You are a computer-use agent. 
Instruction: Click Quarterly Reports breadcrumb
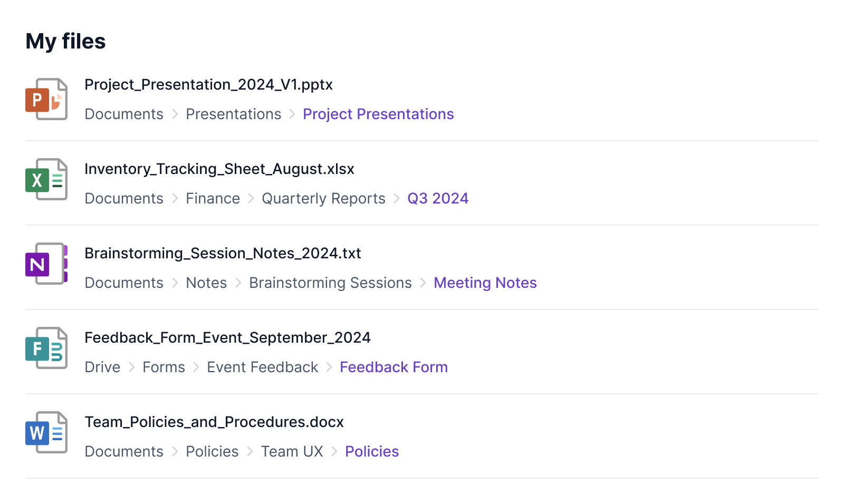click(323, 199)
